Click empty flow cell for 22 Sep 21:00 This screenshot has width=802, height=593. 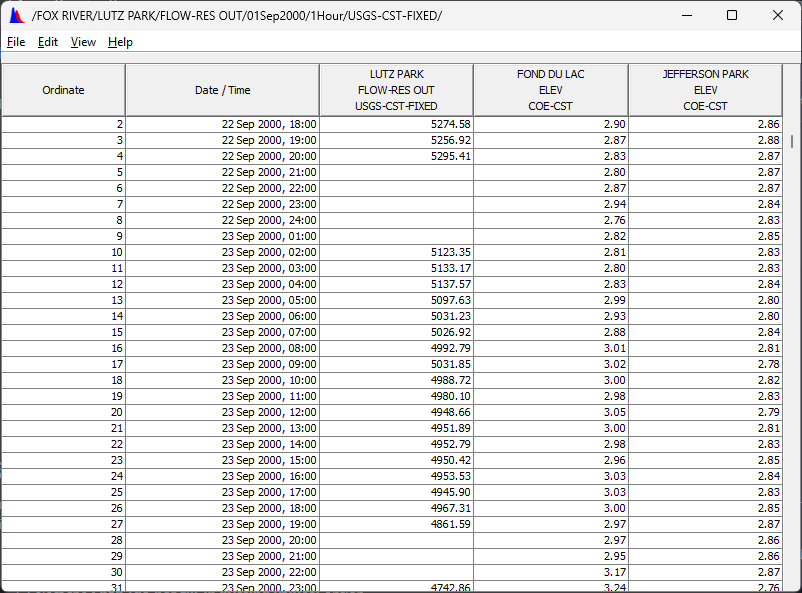point(396,172)
